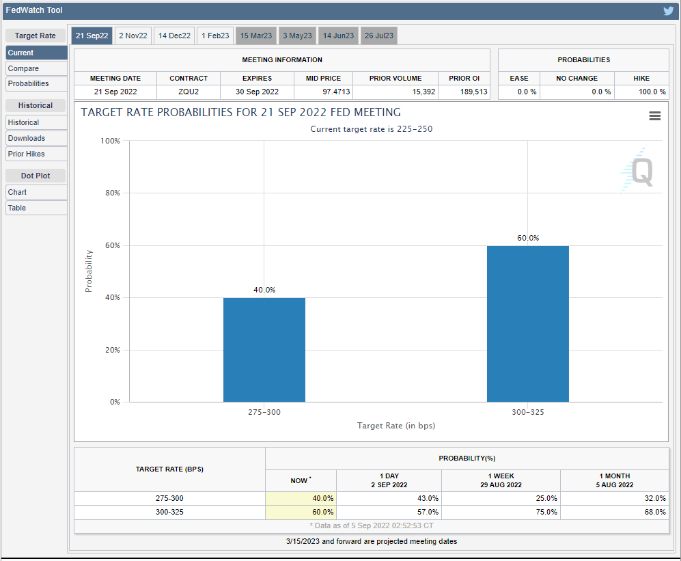Open Dot Plot Table in sidebar
The image size is (681, 561).
point(36,208)
